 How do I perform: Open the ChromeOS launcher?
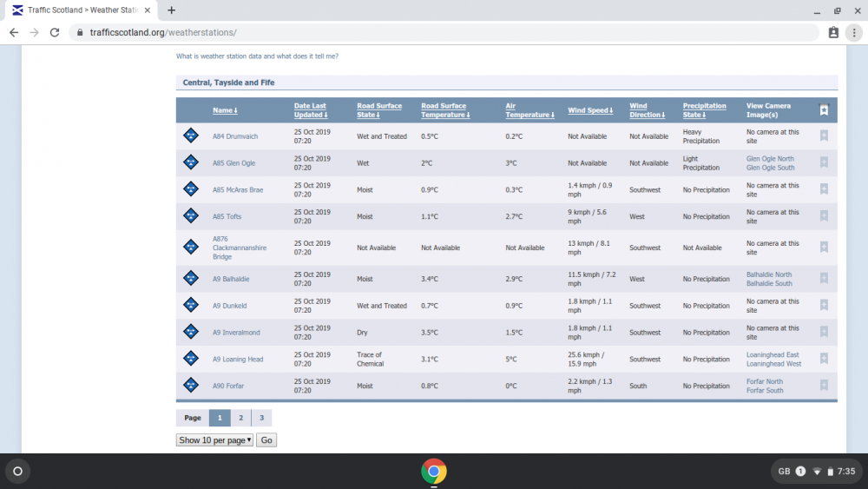pyautogui.click(x=17, y=472)
